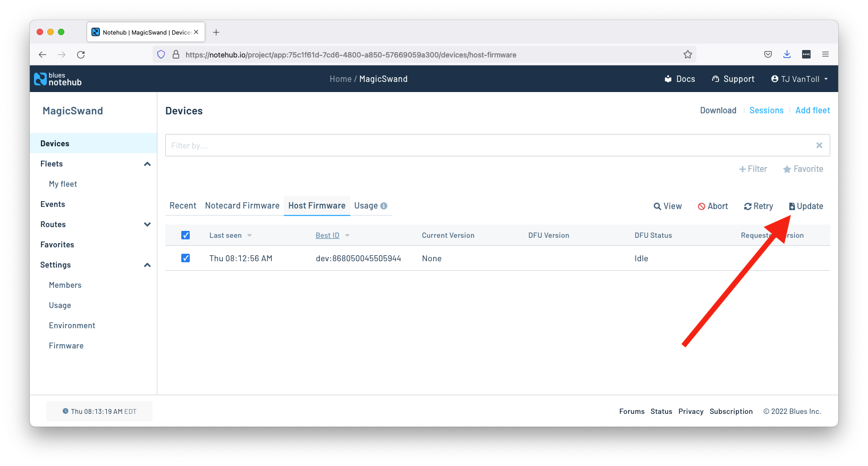This screenshot has width=868, height=466.
Task: Uncheck the dev:868050045505944 row checkbox
Action: tap(186, 258)
